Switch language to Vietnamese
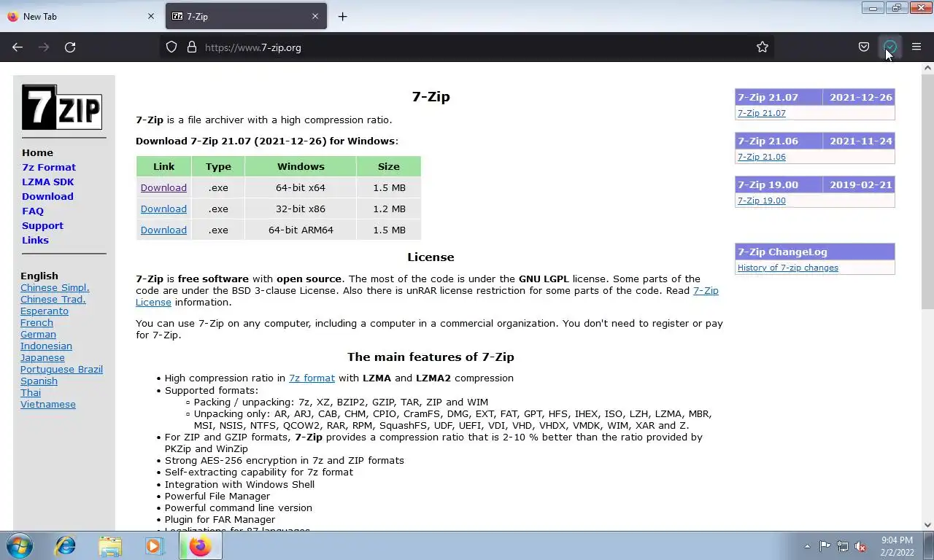934x560 pixels. point(48,404)
